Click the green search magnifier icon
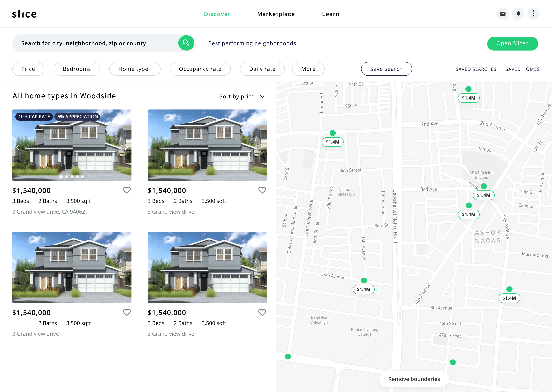The height and width of the screenshot is (392, 552). [186, 43]
